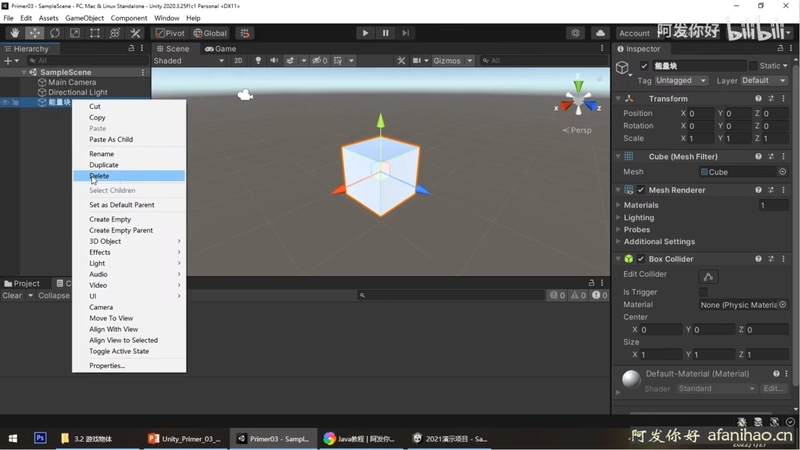This screenshot has height=450, width=800.
Task: Toggle scene lighting bulb icon
Action: point(258,61)
